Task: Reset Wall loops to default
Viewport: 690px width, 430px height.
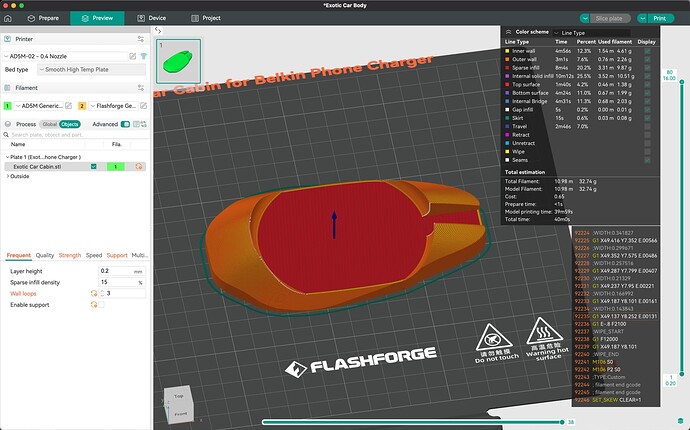Action: coord(94,294)
